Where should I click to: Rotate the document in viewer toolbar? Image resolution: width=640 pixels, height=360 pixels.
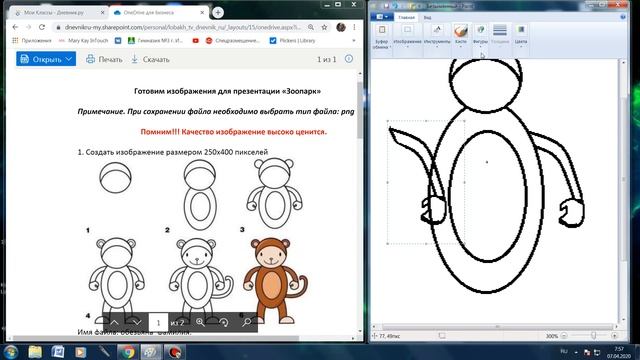click(223, 322)
